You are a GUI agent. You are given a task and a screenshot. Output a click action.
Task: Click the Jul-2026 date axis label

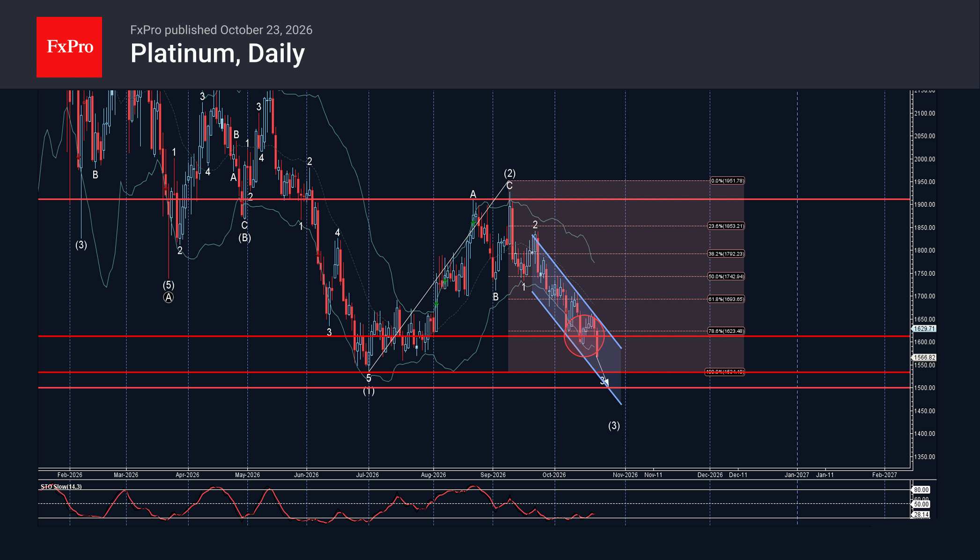(x=368, y=475)
